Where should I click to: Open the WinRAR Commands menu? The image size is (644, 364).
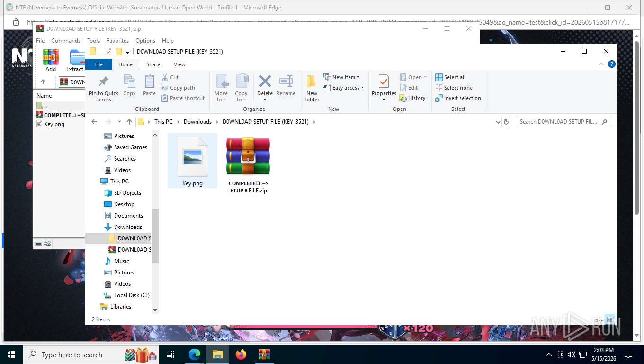pos(66,41)
